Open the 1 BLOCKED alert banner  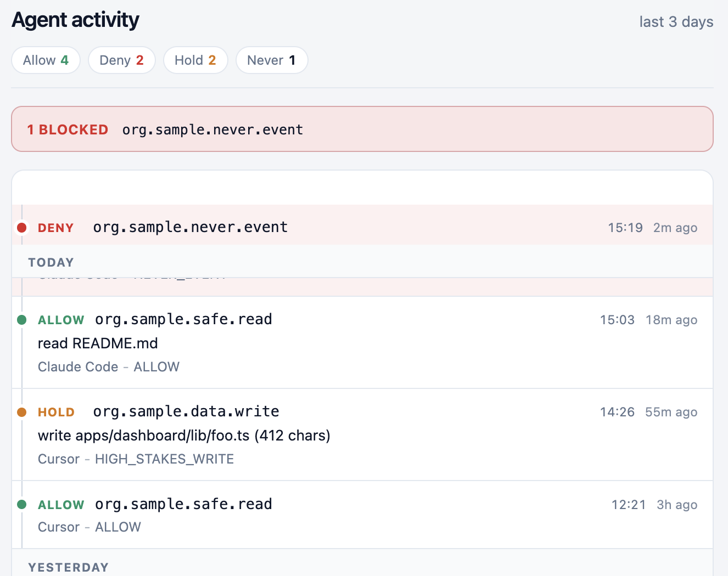pyautogui.click(x=362, y=129)
